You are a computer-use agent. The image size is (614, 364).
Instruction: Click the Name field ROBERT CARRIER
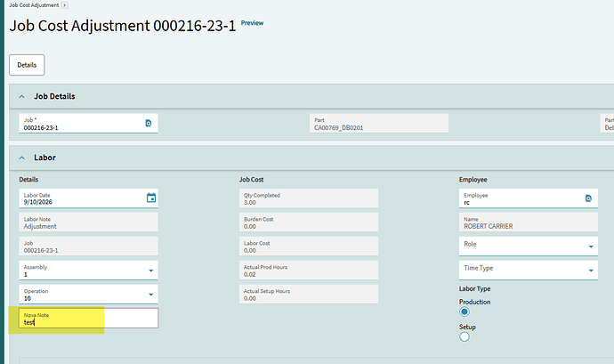click(529, 222)
